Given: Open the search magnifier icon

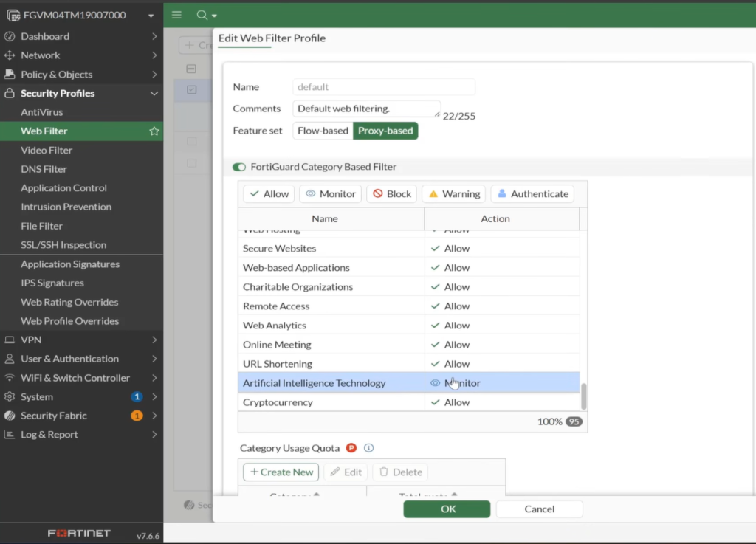Looking at the screenshot, I should [x=202, y=15].
